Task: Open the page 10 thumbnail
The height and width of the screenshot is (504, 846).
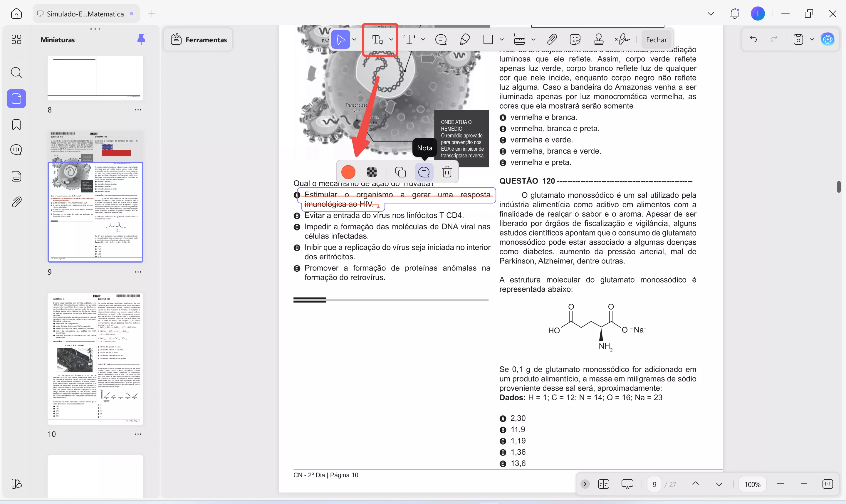Action: point(95,358)
